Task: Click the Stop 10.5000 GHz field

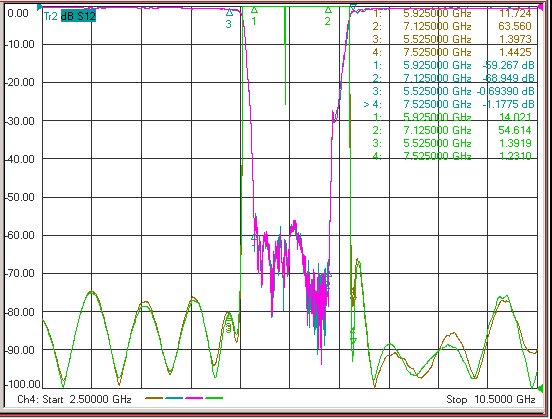Action: click(x=491, y=399)
